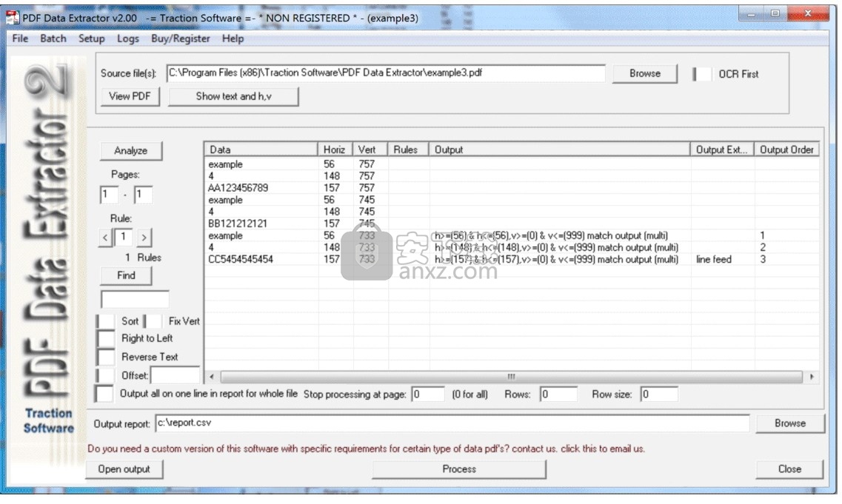Click the Find button
Image resolution: width=842 pixels, height=504 pixels.
pos(126,275)
